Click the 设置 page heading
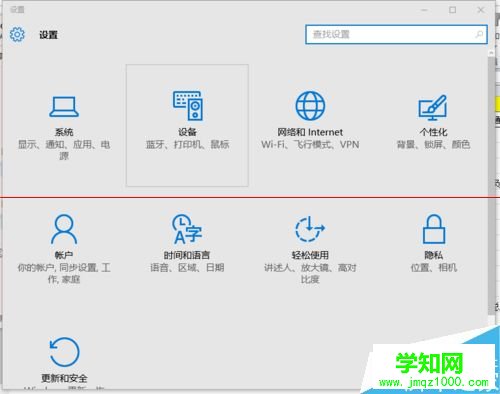The width and height of the screenshot is (500, 394). click(x=49, y=35)
